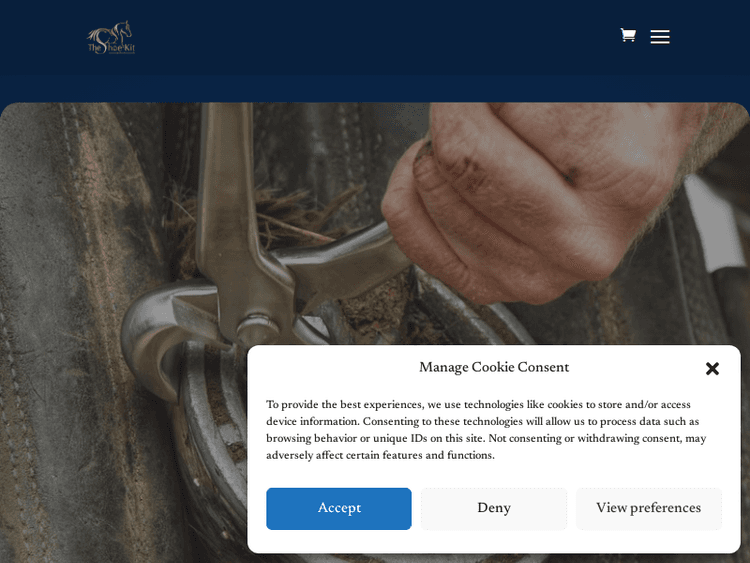
Task: Click the dark navy header bar
Action: pyautogui.click(x=375, y=37)
